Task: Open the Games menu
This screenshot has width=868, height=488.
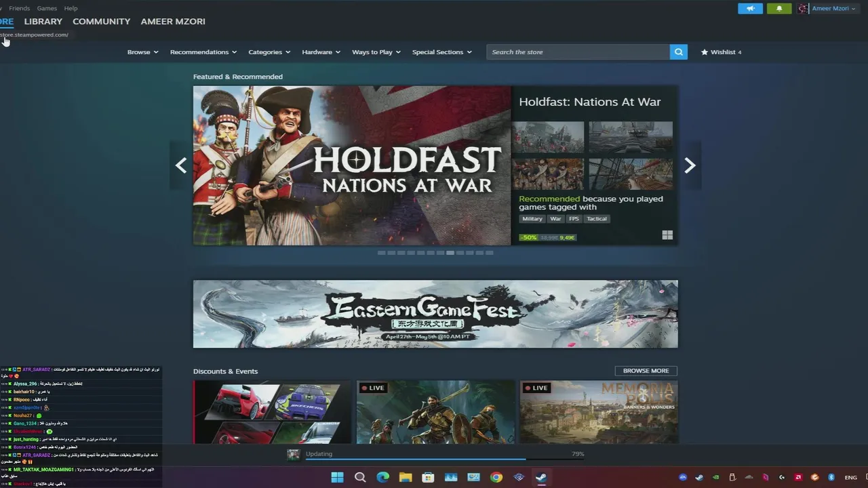Action: tap(47, 8)
